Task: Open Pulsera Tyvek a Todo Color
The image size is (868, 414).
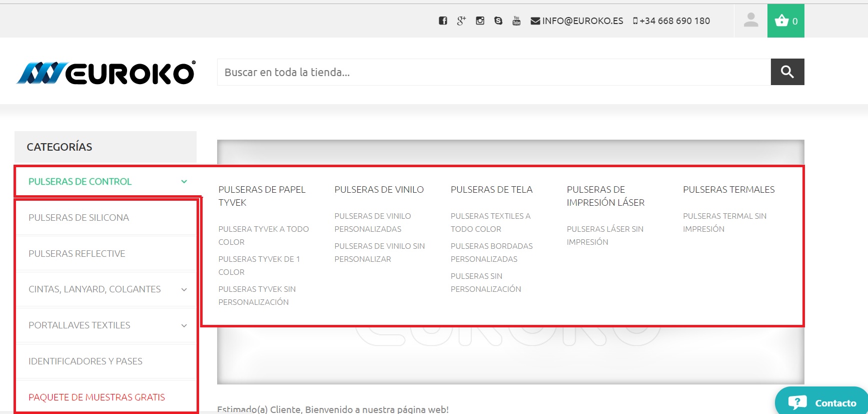Action: 264,236
